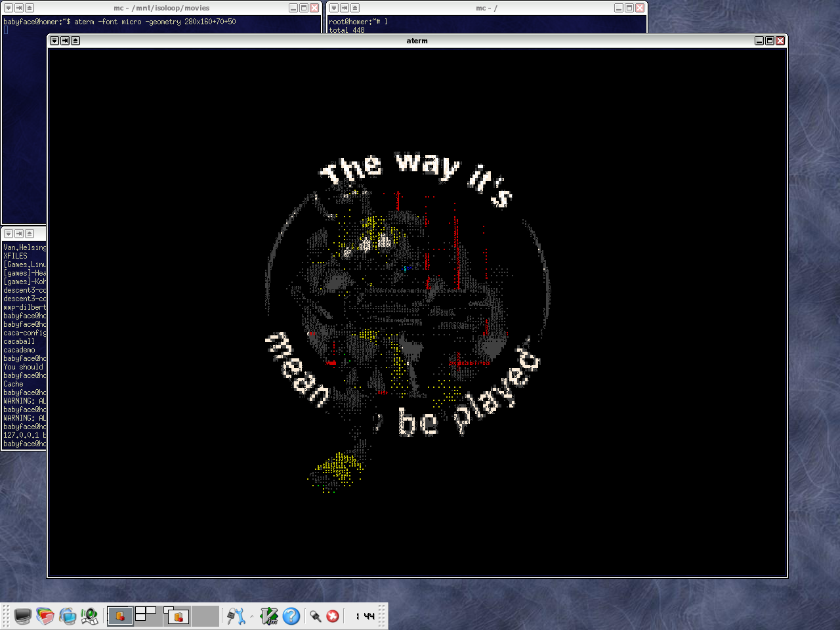Open the keys and wrench settings icon
Viewport: 840px width, 630px height.
236,616
